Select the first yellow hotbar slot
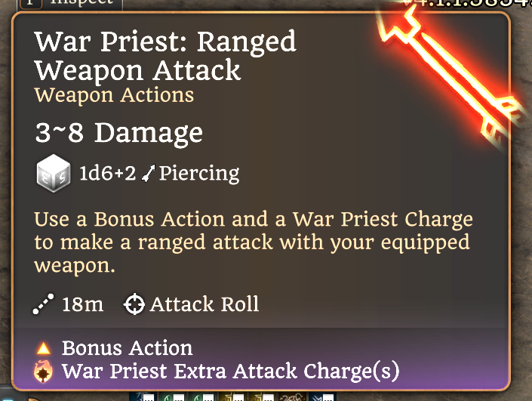This screenshot has width=532, height=401. click(232, 396)
